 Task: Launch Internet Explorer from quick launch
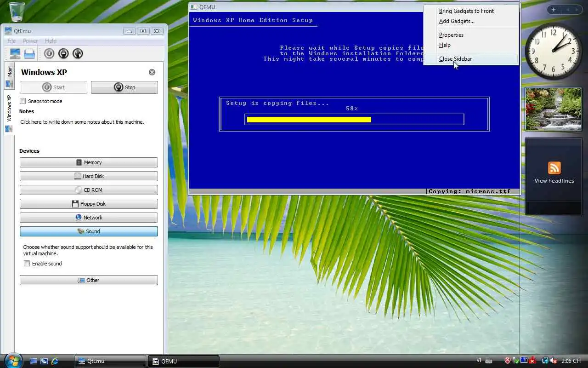pyautogui.click(x=55, y=362)
